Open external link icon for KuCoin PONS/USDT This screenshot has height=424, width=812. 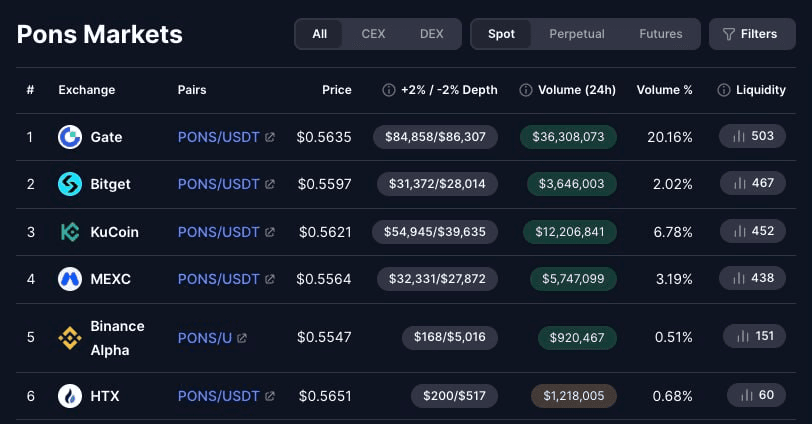tap(270, 232)
